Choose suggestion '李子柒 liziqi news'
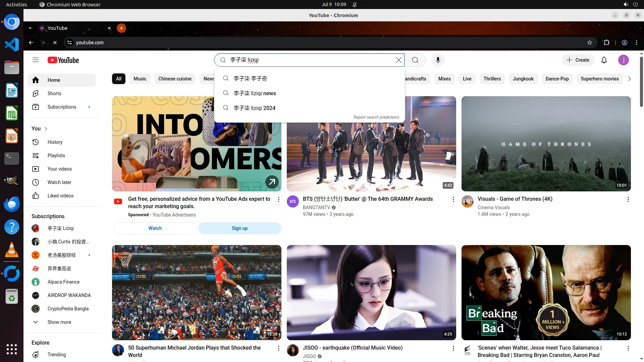This screenshot has width=644, height=362. pyautogui.click(x=254, y=93)
